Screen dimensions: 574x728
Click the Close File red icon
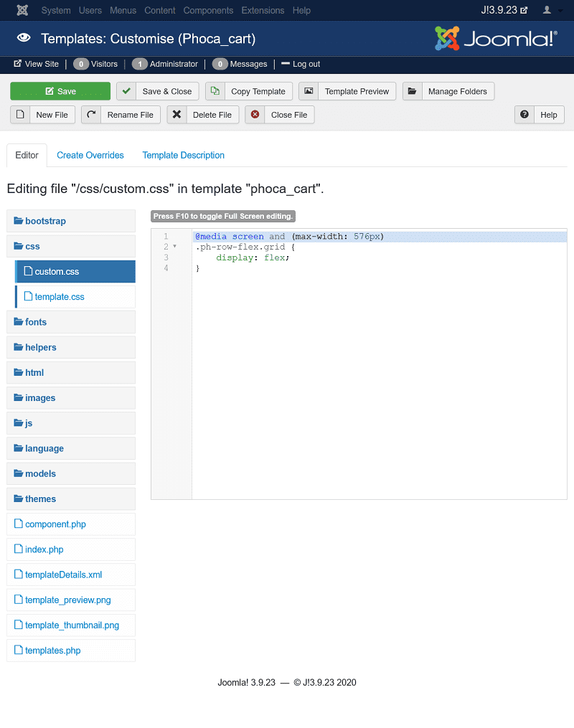[x=255, y=115]
